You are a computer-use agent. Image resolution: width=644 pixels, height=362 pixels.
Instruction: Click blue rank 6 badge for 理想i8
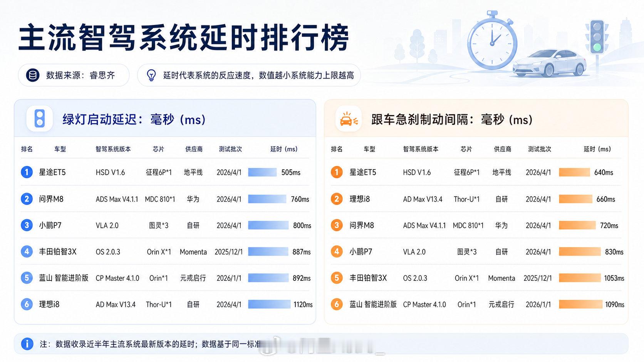(x=27, y=304)
